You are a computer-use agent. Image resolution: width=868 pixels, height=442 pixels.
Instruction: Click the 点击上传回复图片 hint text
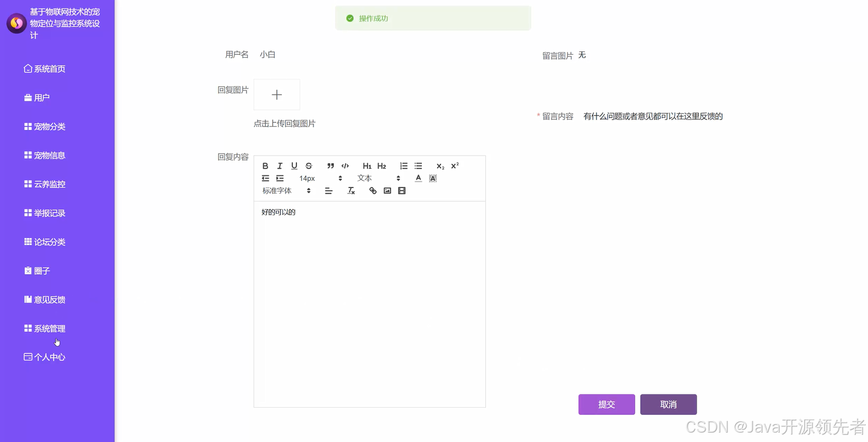(x=284, y=123)
